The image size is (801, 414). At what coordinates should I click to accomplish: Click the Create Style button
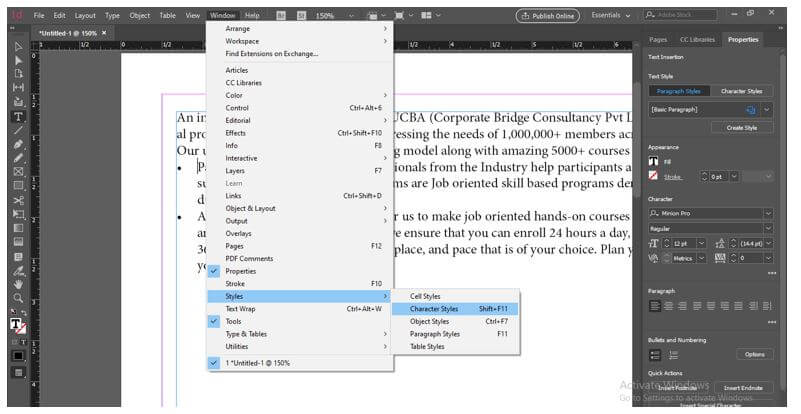point(742,128)
